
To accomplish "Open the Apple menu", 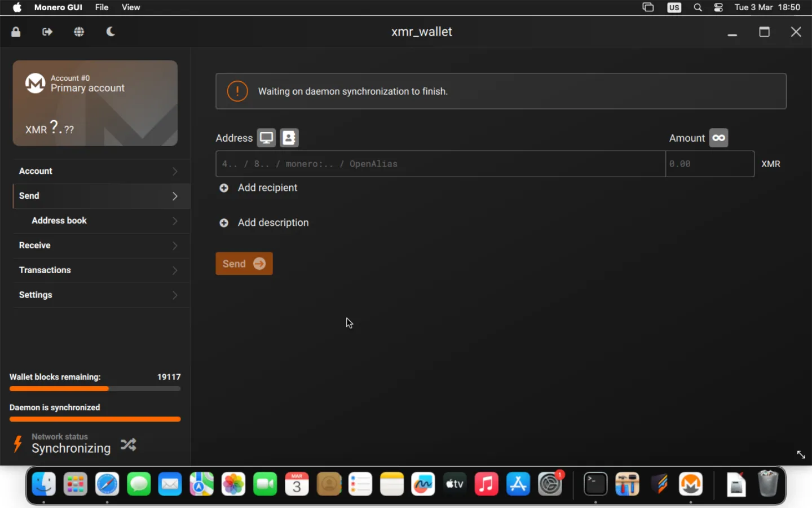I will (17, 7).
